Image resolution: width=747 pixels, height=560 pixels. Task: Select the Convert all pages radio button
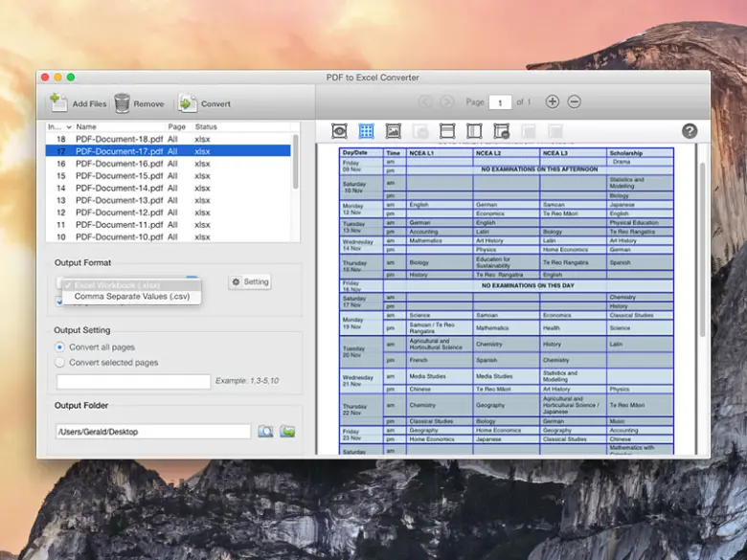click(59, 347)
